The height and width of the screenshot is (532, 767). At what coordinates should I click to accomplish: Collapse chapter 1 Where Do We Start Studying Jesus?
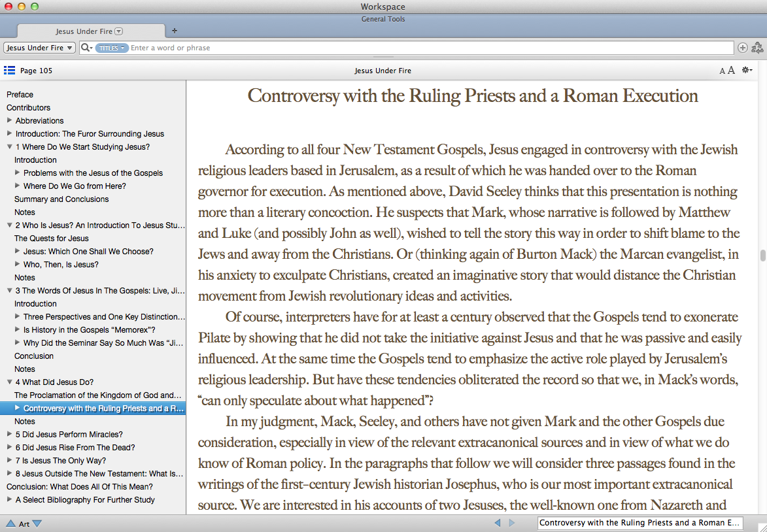coord(9,146)
